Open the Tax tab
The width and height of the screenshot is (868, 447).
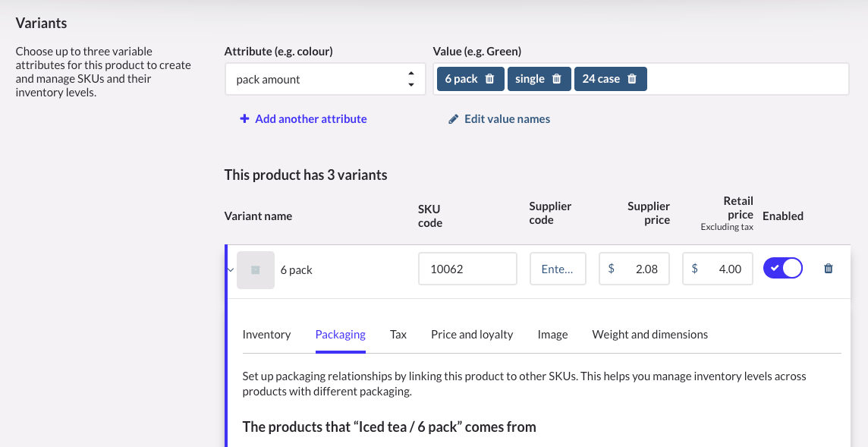(x=398, y=335)
